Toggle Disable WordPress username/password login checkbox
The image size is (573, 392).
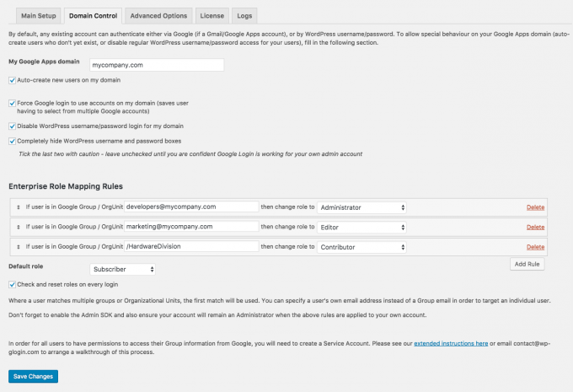click(12, 126)
